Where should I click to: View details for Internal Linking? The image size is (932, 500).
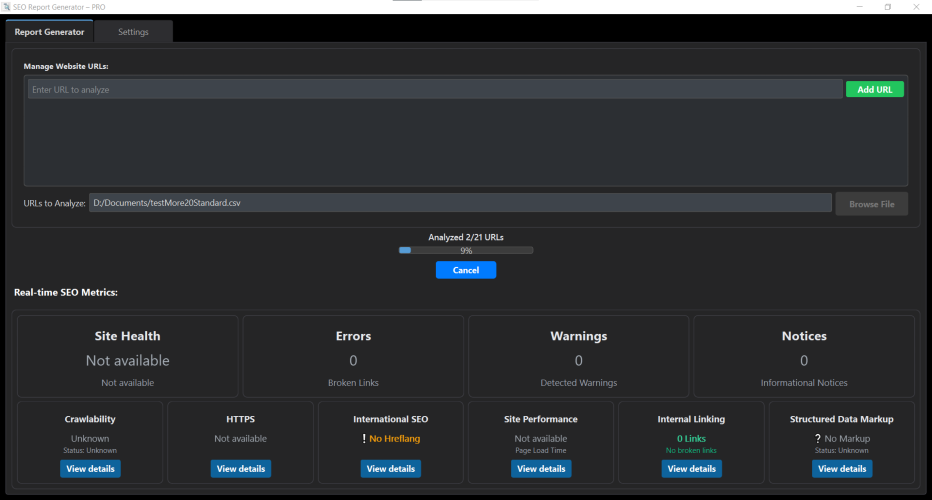click(x=691, y=468)
